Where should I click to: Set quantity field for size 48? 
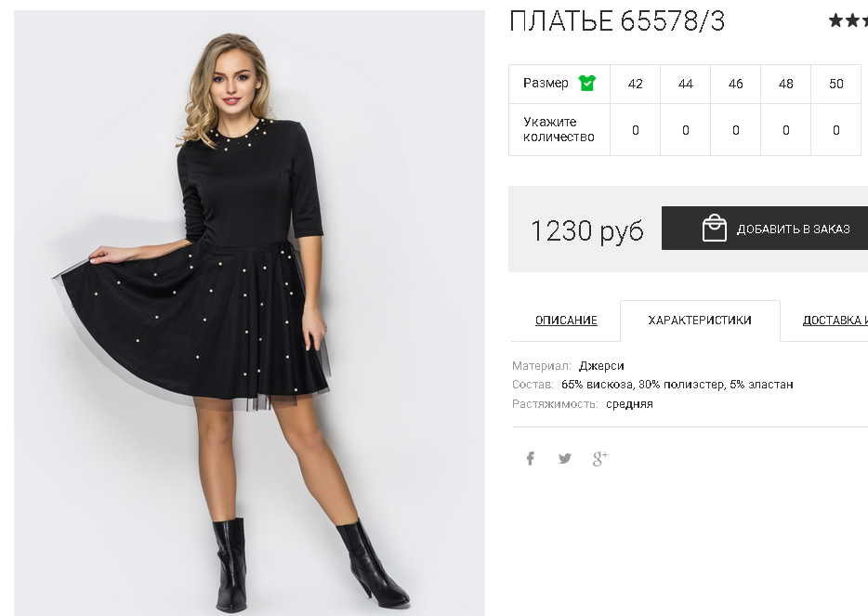785,130
